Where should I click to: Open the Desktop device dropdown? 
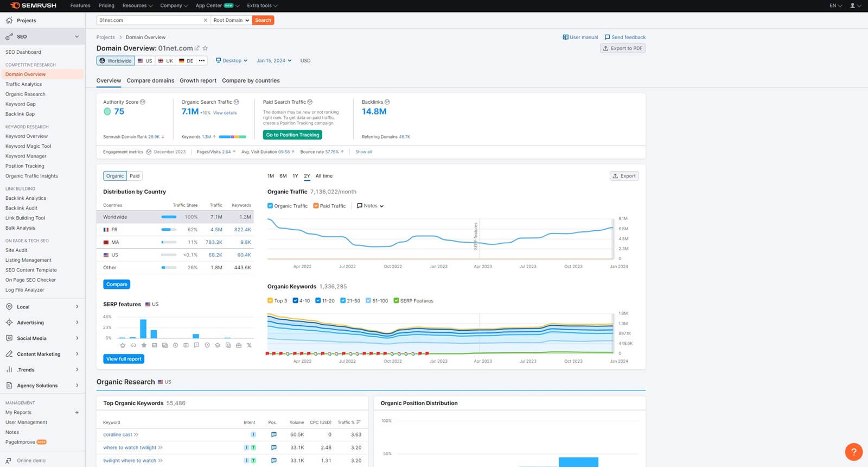232,61
